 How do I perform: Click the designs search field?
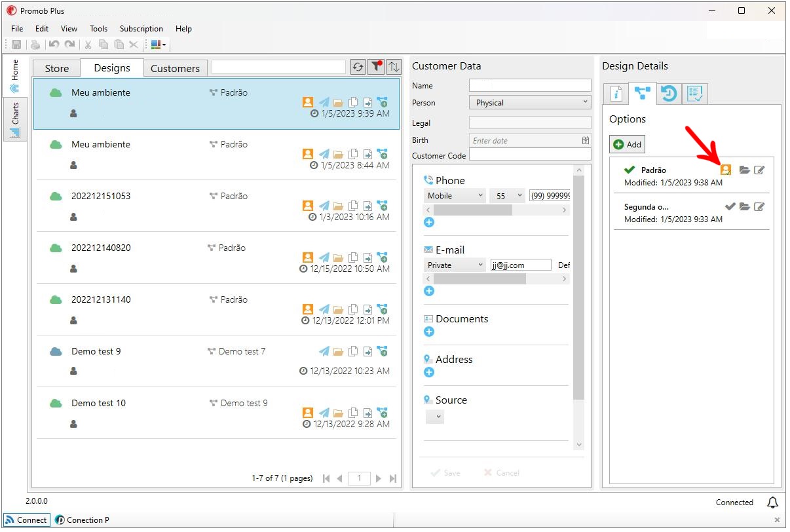(278, 66)
